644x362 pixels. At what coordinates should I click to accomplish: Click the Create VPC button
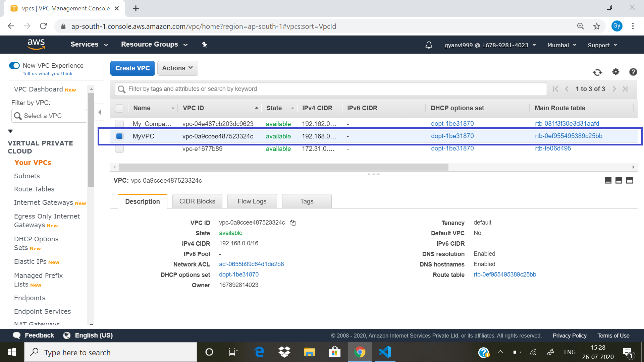click(132, 68)
